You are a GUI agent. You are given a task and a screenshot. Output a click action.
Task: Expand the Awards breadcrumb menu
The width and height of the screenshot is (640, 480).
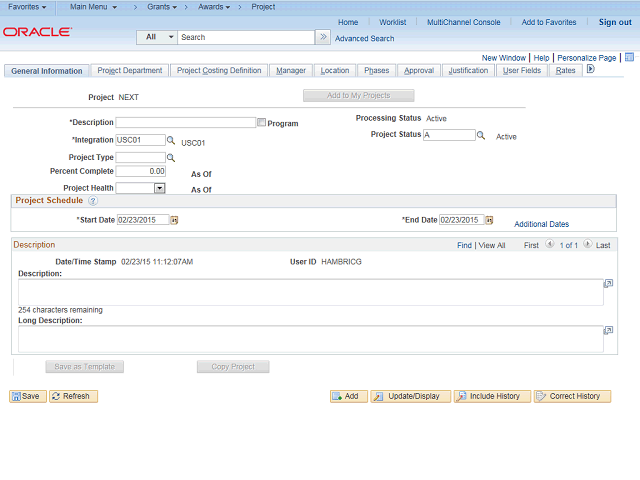tap(214, 7)
